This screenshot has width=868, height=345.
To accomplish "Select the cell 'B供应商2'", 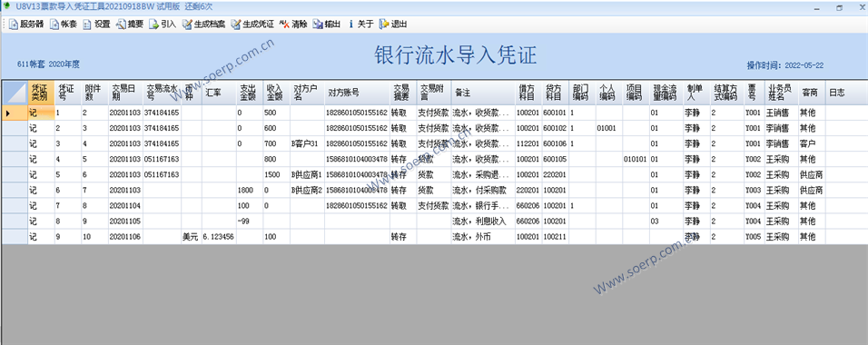I will pyautogui.click(x=307, y=190).
